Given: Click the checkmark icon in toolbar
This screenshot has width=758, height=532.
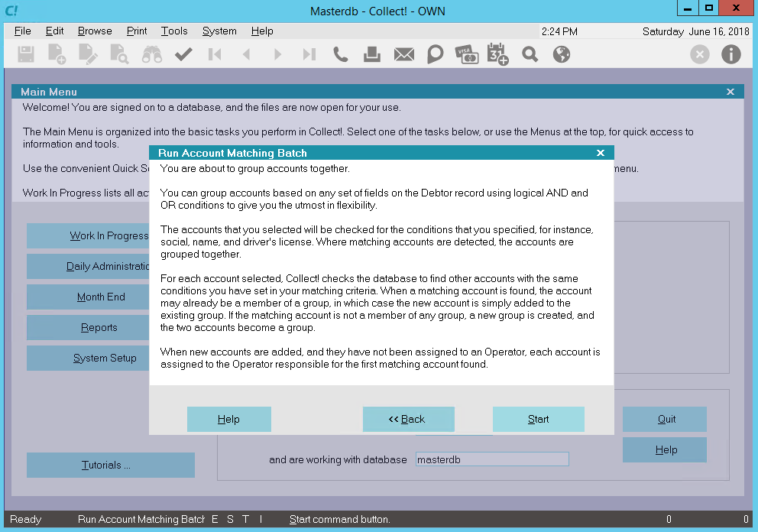Looking at the screenshot, I should (183, 54).
